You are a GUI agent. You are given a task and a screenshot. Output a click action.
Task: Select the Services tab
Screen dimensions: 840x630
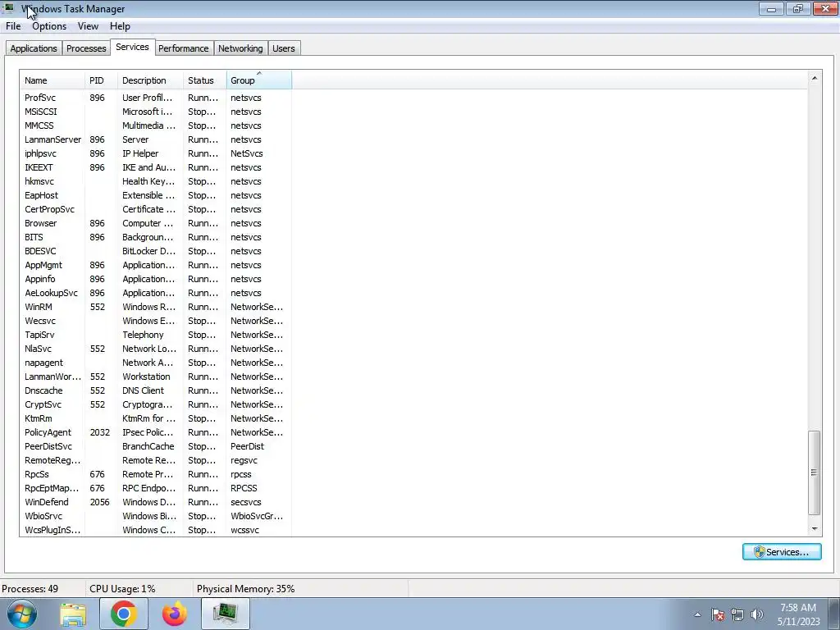click(132, 47)
